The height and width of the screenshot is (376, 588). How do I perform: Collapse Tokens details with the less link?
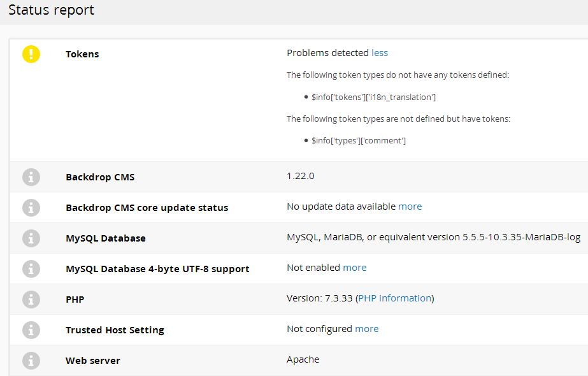tap(380, 53)
